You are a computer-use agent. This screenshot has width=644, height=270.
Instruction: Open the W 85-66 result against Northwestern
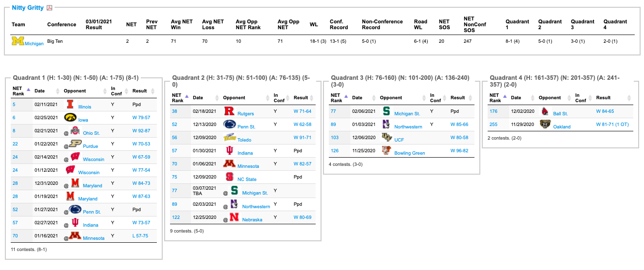460,124
